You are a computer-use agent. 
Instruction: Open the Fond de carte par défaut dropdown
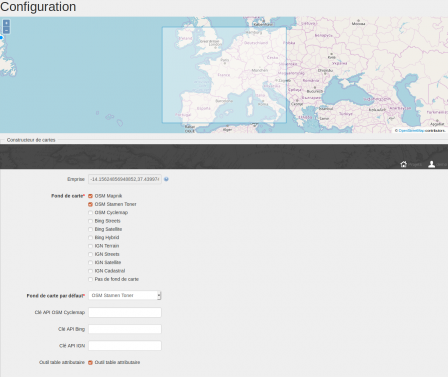[x=125, y=295]
